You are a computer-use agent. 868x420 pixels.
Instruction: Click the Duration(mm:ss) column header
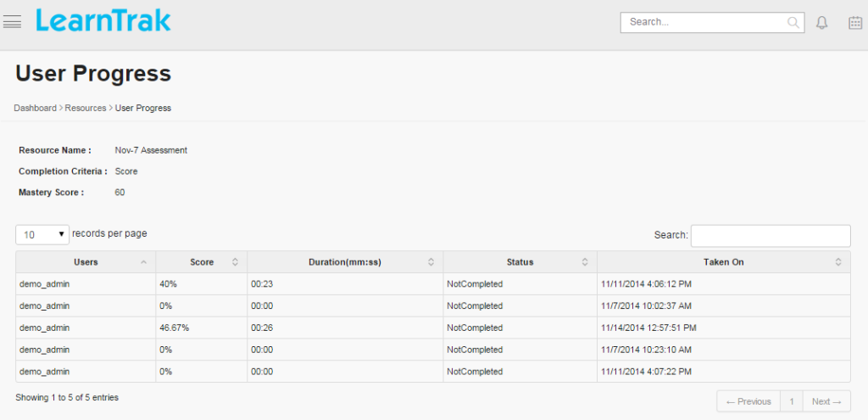tap(345, 262)
